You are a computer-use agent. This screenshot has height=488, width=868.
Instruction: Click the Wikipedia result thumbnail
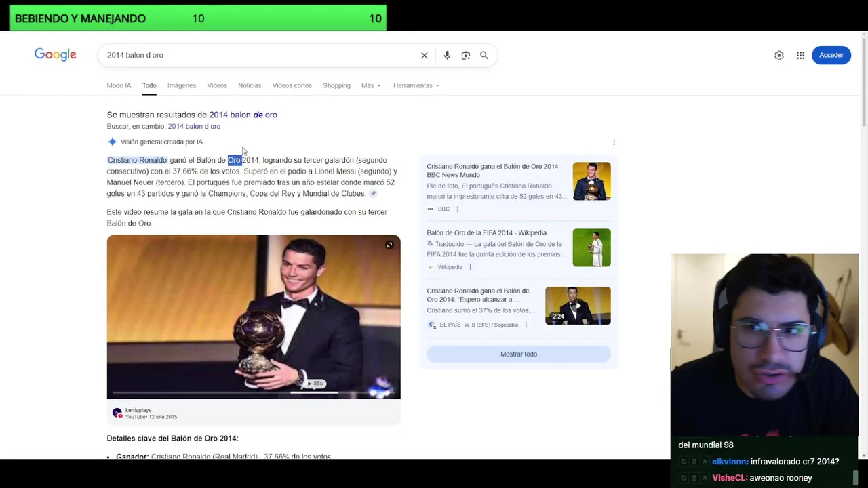coord(591,247)
